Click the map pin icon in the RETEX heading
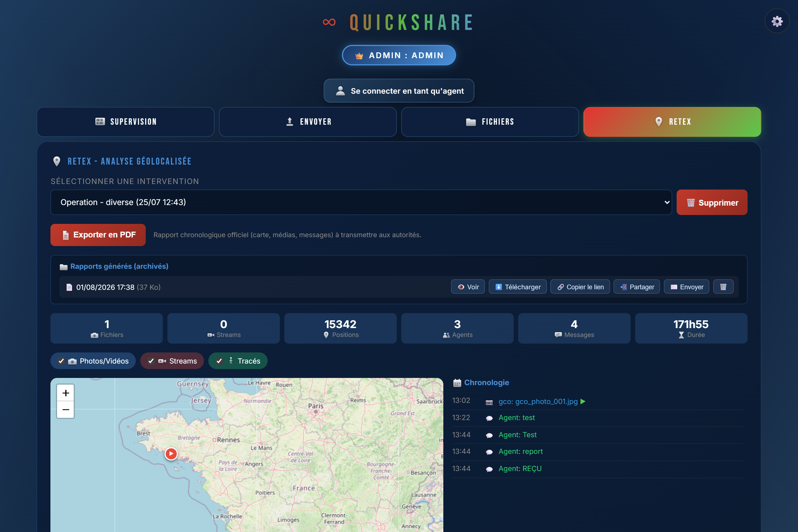This screenshot has width=798, height=532. (x=57, y=161)
